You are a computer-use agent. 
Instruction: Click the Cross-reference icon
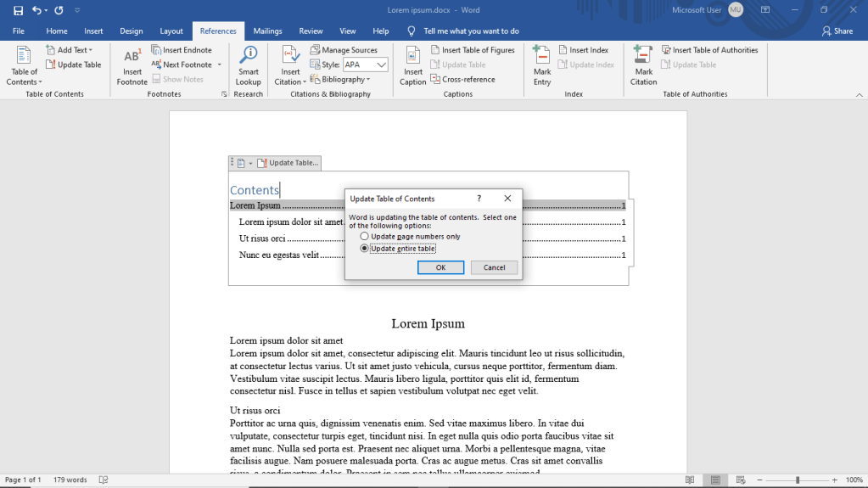[x=435, y=79]
